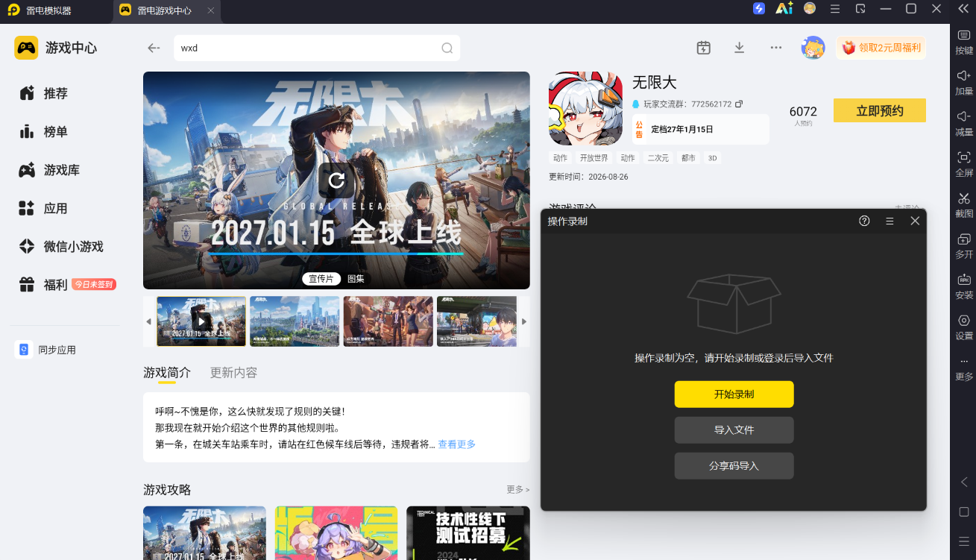Click the help question mark in 操作录制 panel

(864, 221)
